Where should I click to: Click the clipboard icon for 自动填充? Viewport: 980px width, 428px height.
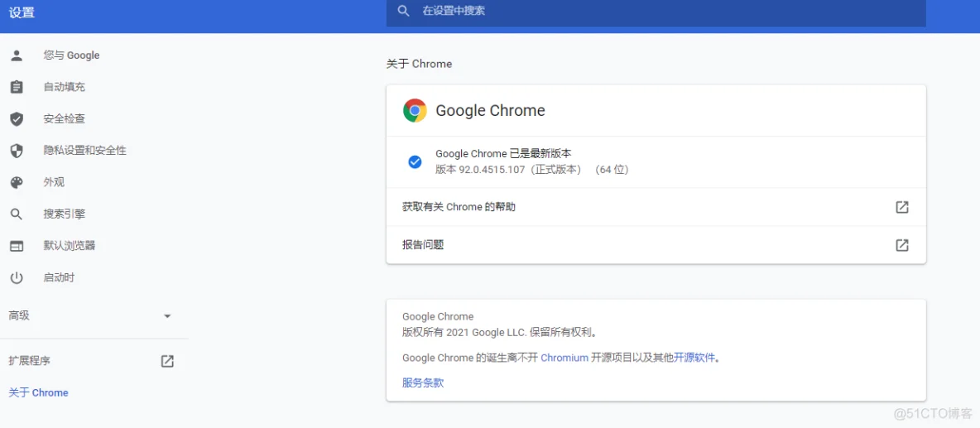click(x=17, y=87)
